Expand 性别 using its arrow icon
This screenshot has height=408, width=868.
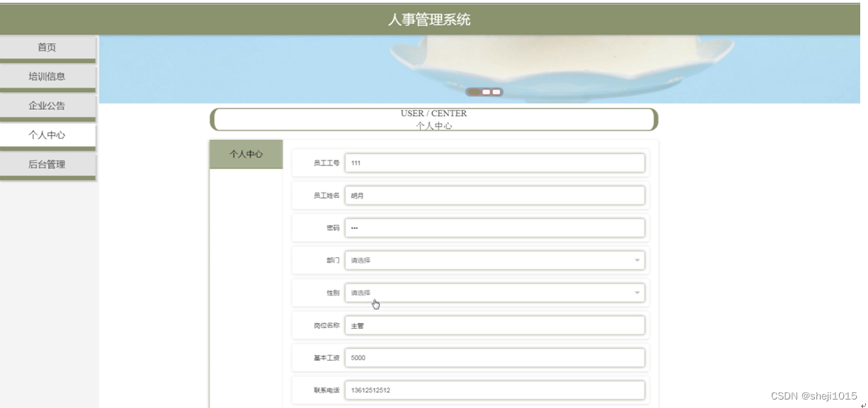coord(637,293)
